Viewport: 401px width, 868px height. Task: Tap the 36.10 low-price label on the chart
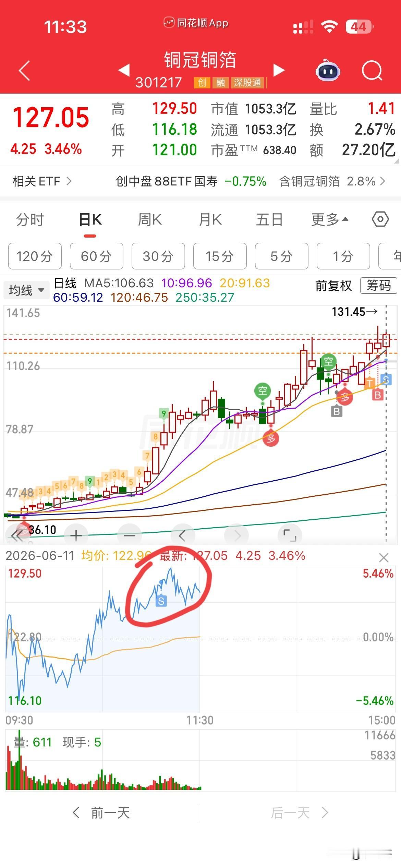[x=42, y=530]
